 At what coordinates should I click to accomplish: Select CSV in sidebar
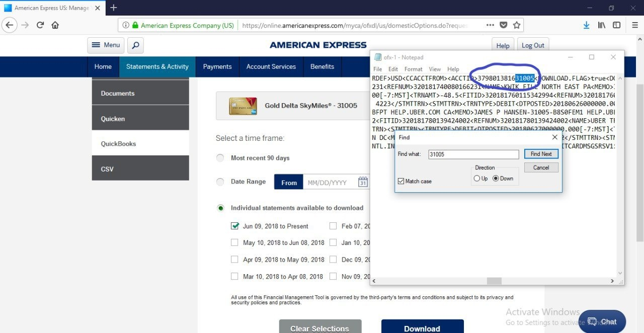point(140,169)
